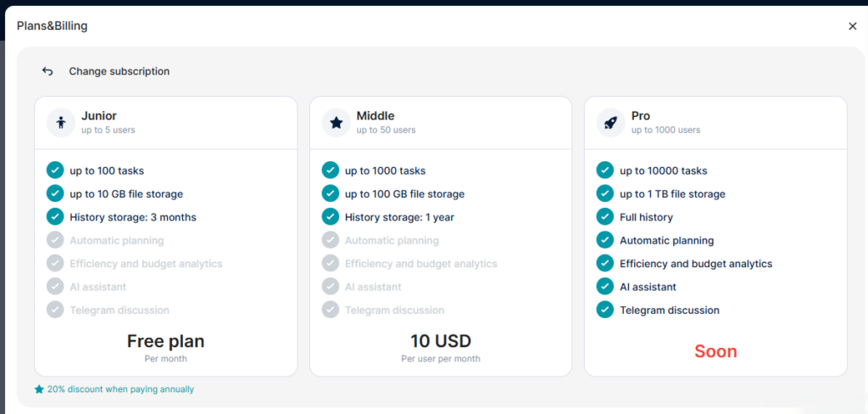Click Pro 'Efficiency and budget analytics' text
868x414 pixels.
[x=696, y=264]
